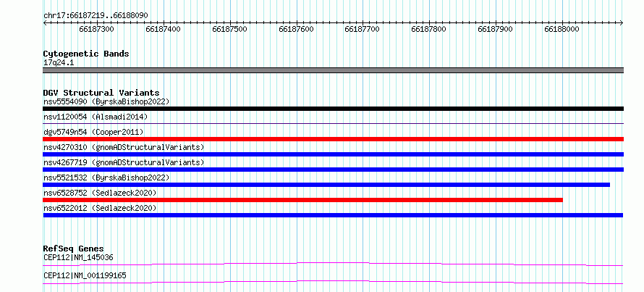
Task: Select the nsv4267719 gnomAD blue bar
Action: click(333, 170)
